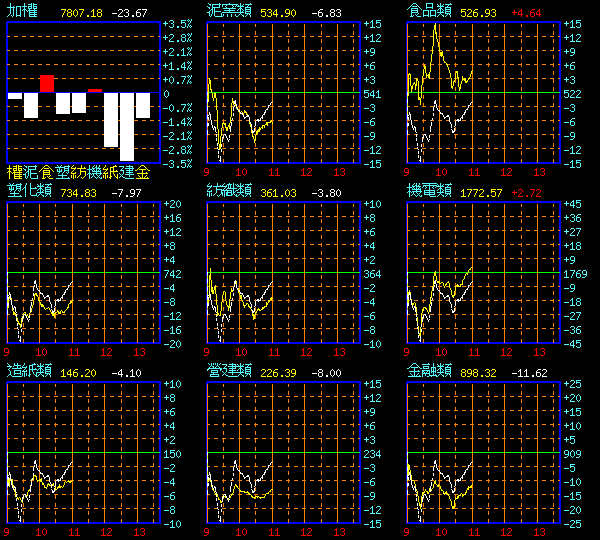Select the 1769 reference level label
The height and width of the screenshot is (540, 600).
pyautogui.click(x=575, y=274)
